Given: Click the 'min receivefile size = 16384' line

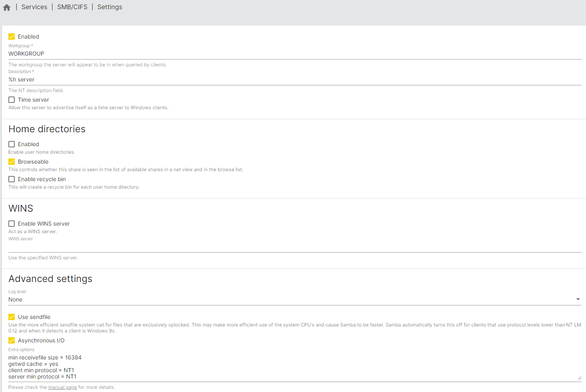Looking at the screenshot, I should click(45, 357).
